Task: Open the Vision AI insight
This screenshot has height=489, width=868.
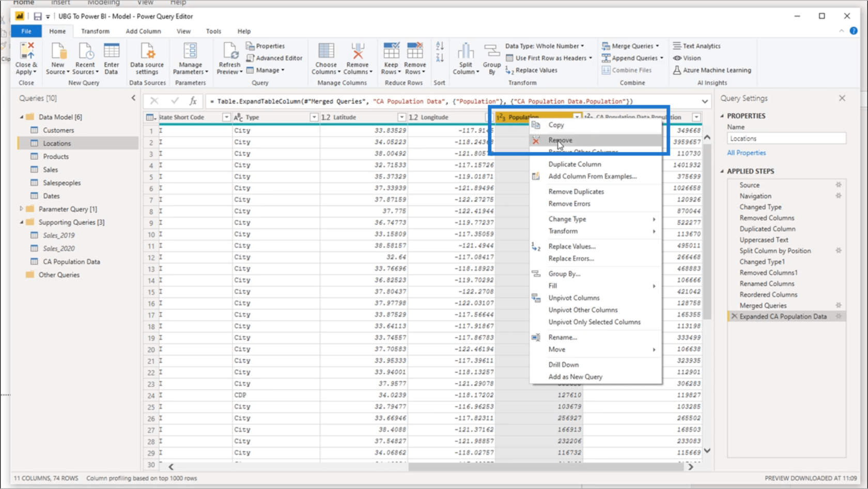Action: 687,58
